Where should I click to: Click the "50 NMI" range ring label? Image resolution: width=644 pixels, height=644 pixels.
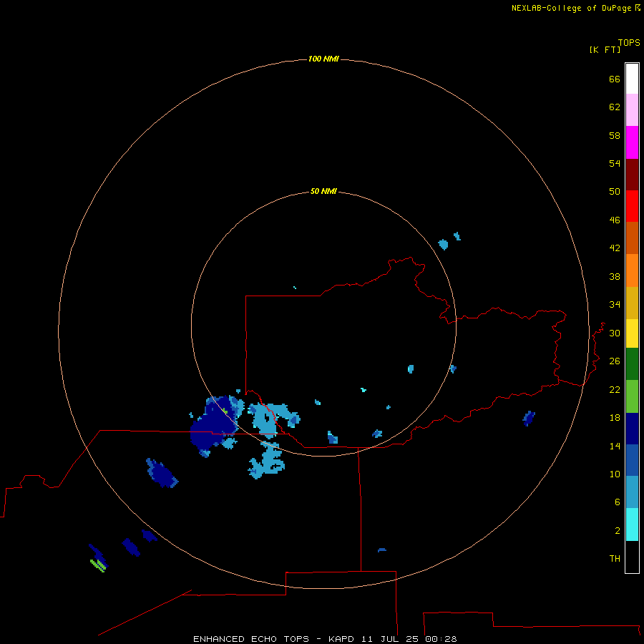point(323,191)
